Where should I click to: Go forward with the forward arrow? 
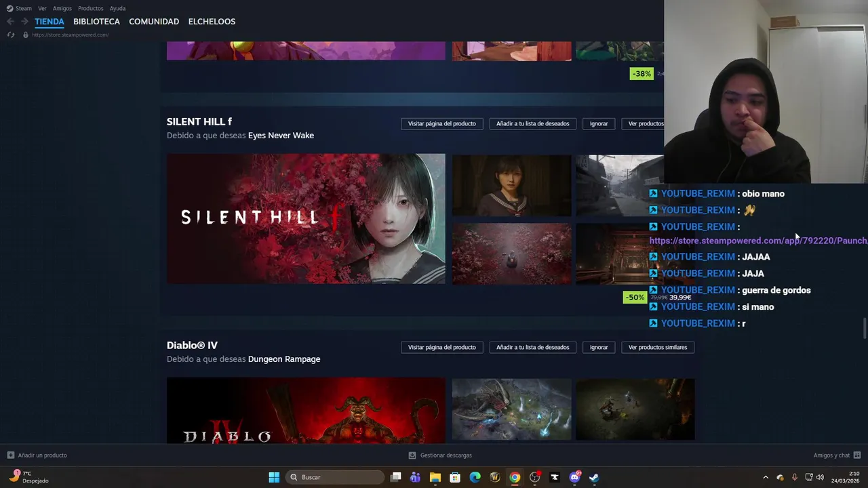[x=24, y=22]
